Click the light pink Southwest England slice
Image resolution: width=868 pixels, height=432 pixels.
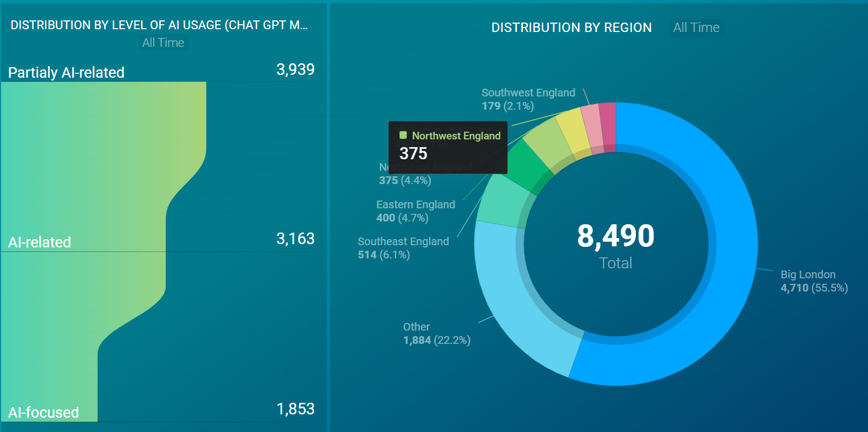point(592,126)
